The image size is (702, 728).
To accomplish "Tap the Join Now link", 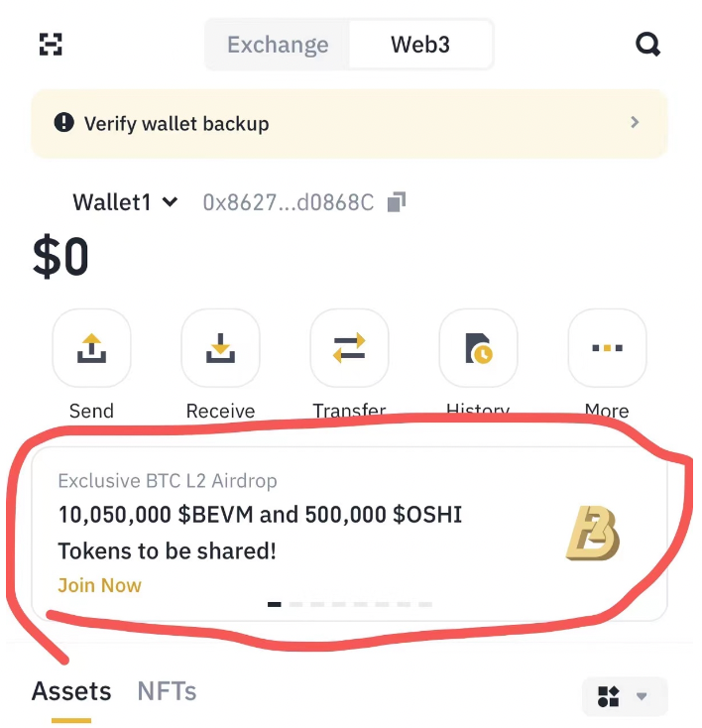I will [99, 585].
